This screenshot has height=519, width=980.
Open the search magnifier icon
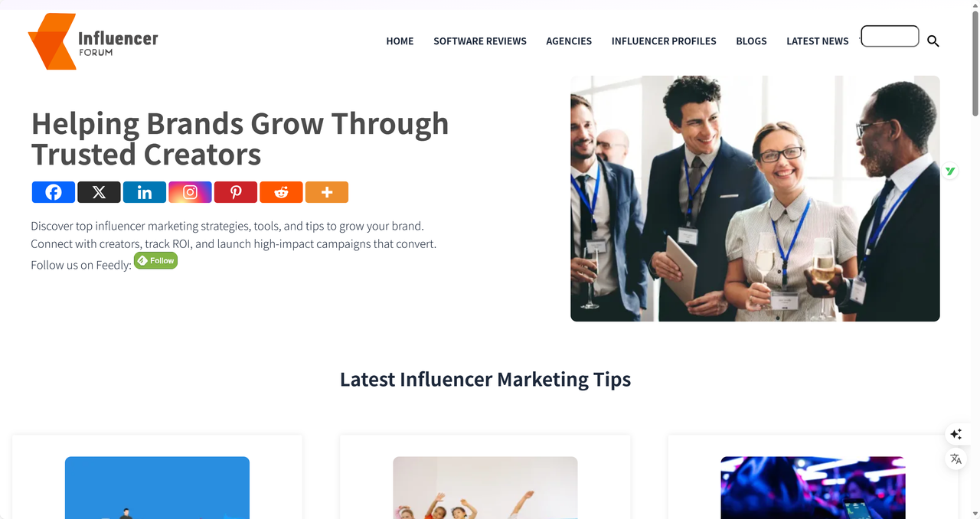[x=933, y=41]
